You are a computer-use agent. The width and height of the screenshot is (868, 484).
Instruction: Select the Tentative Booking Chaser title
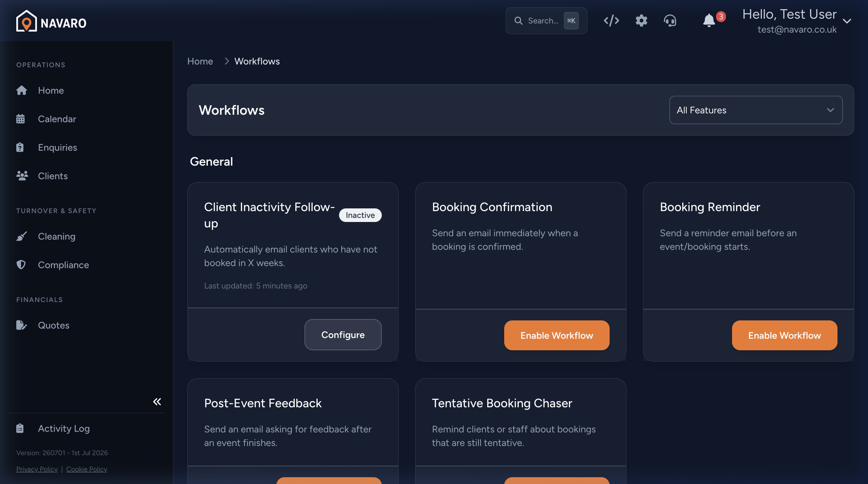pos(502,403)
